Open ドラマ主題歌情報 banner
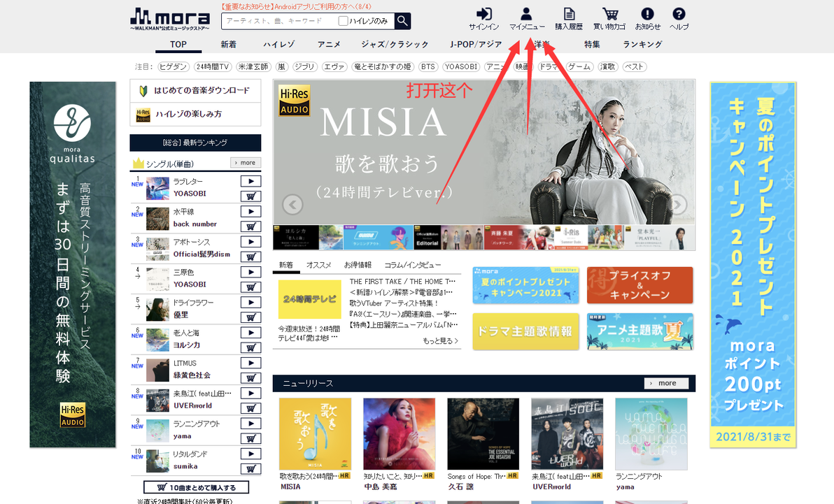Image resolution: width=834 pixels, height=504 pixels. (525, 331)
